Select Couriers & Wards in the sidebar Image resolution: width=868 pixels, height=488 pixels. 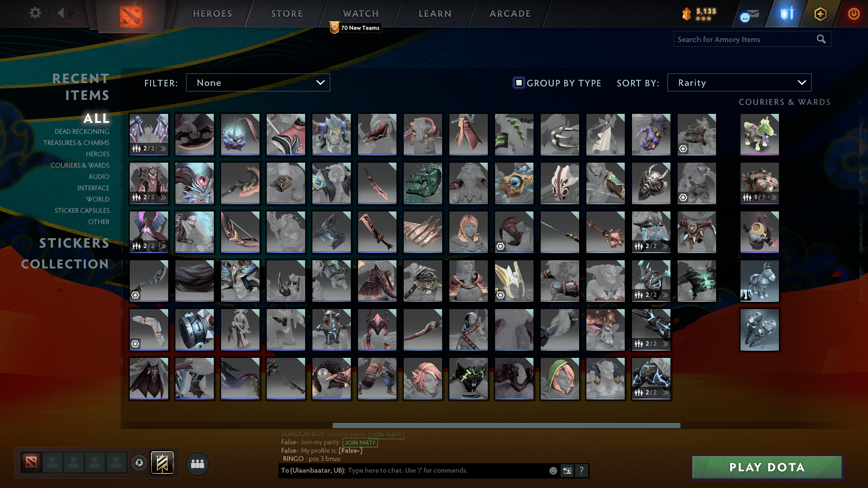click(80, 165)
